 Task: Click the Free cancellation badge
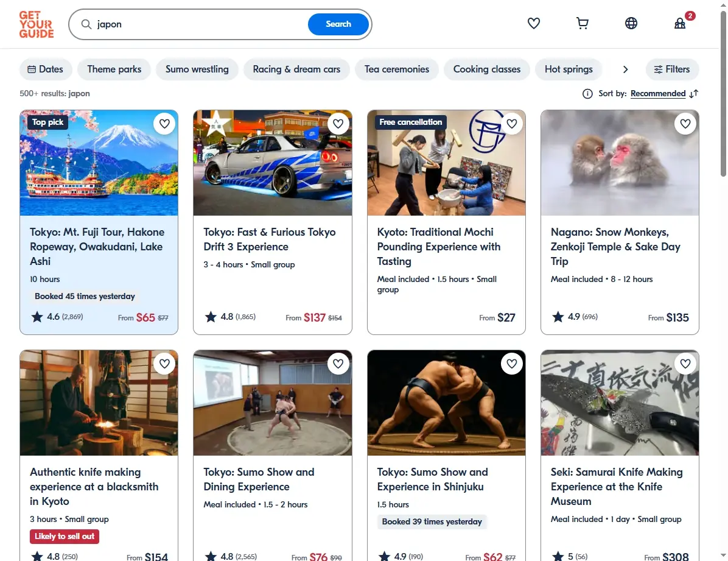pyautogui.click(x=410, y=122)
